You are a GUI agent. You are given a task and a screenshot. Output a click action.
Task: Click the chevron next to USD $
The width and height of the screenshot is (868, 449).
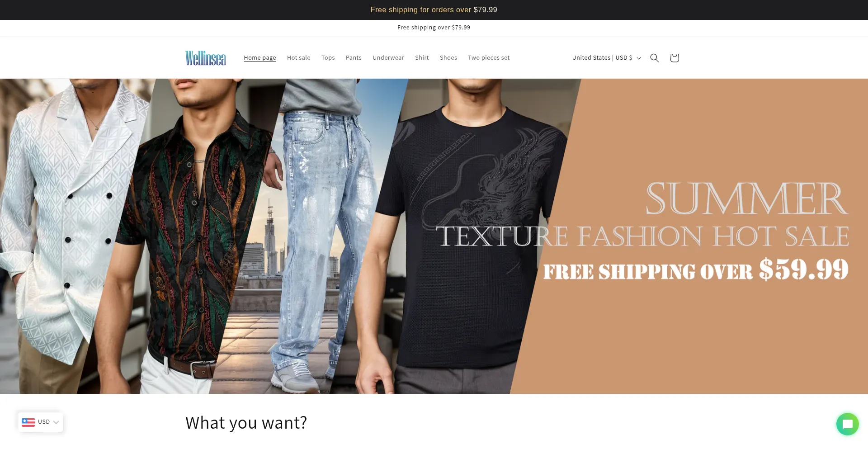pyautogui.click(x=639, y=58)
